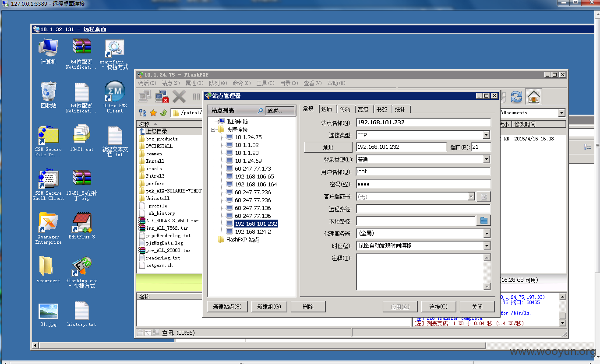The width and height of the screenshot is (600, 364).
Task: Open the 连接类型 FTP dropdown
Action: coord(486,135)
